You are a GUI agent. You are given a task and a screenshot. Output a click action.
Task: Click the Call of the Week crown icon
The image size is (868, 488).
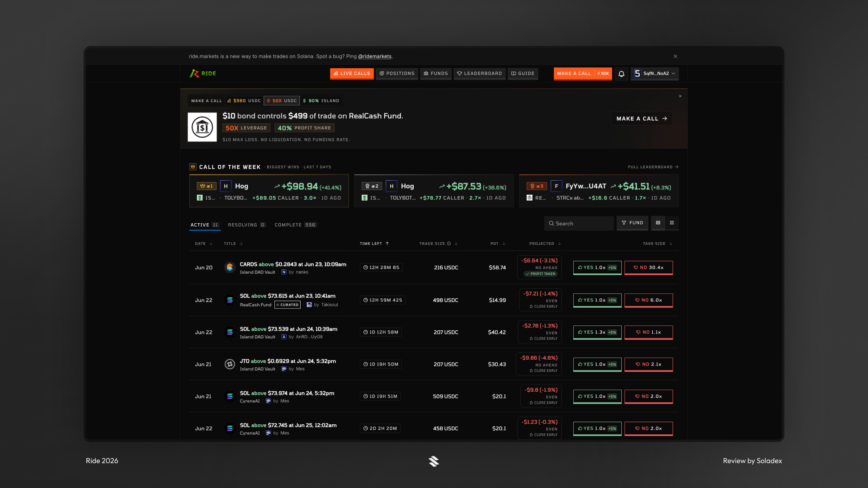[193, 167]
